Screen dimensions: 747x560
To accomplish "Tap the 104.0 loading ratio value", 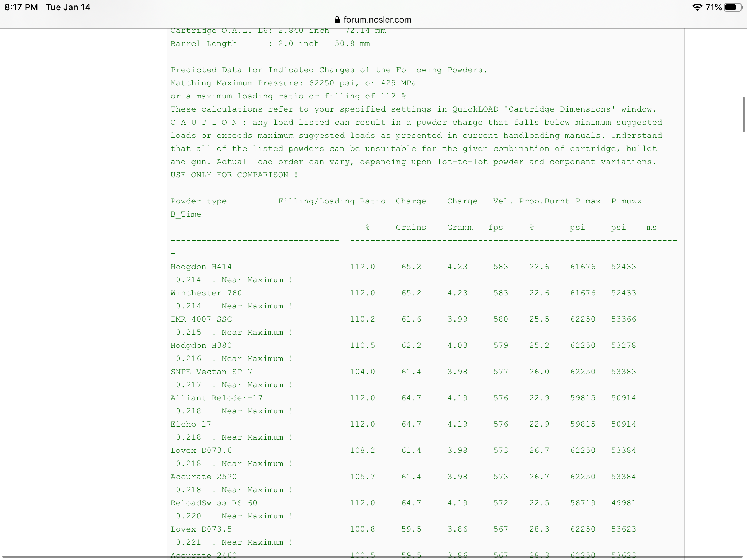I will click(363, 372).
